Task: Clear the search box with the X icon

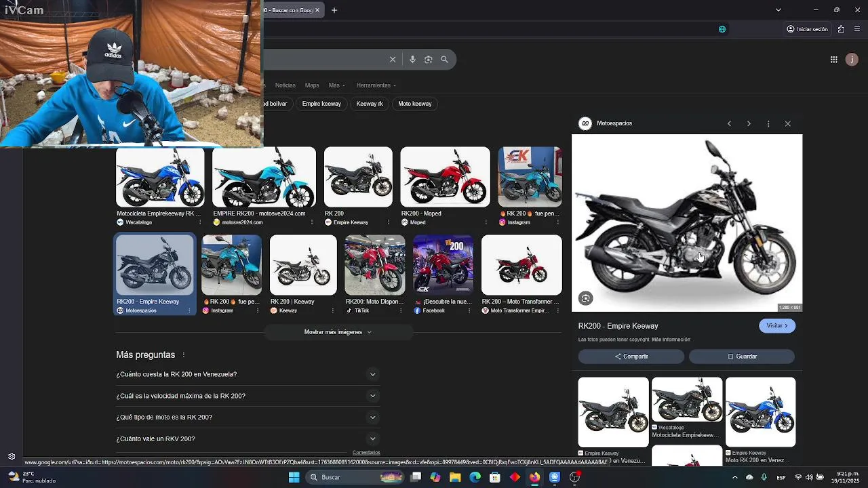Action: point(393,60)
